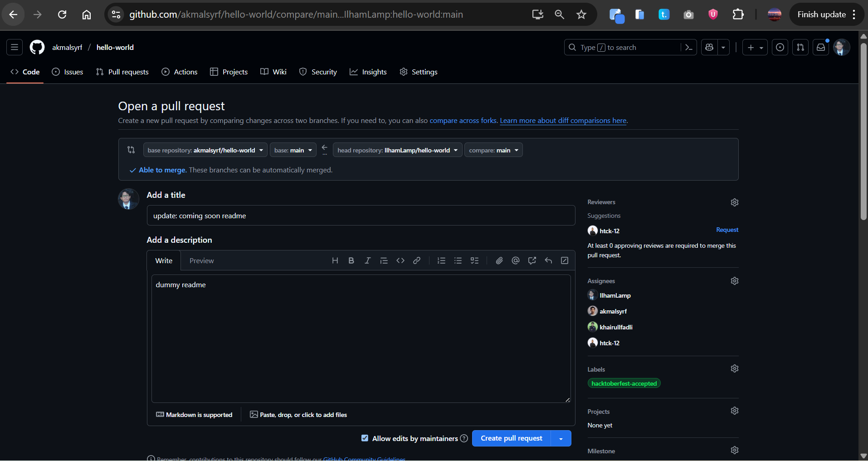
Task: Click the Bold formatting icon
Action: [351, 260]
